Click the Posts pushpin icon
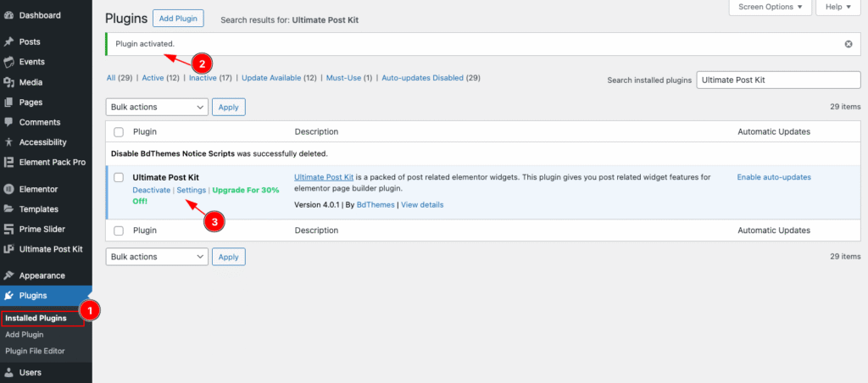This screenshot has height=383, width=868. coord(8,42)
